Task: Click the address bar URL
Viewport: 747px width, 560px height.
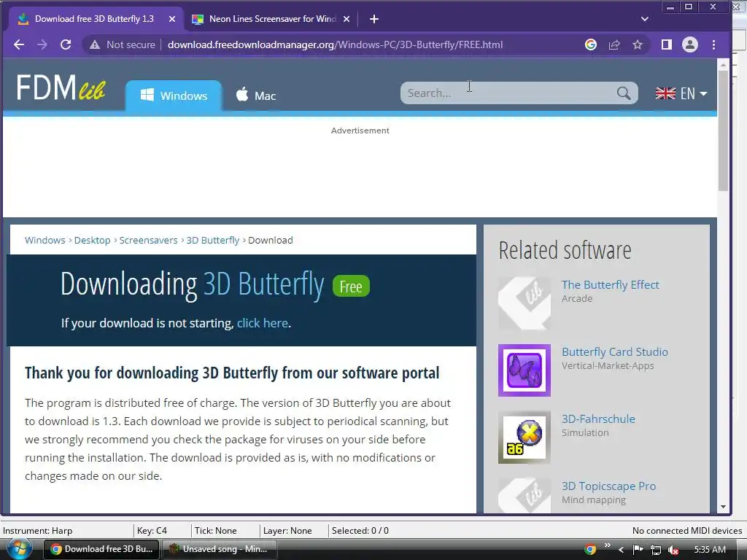Action: click(x=335, y=44)
